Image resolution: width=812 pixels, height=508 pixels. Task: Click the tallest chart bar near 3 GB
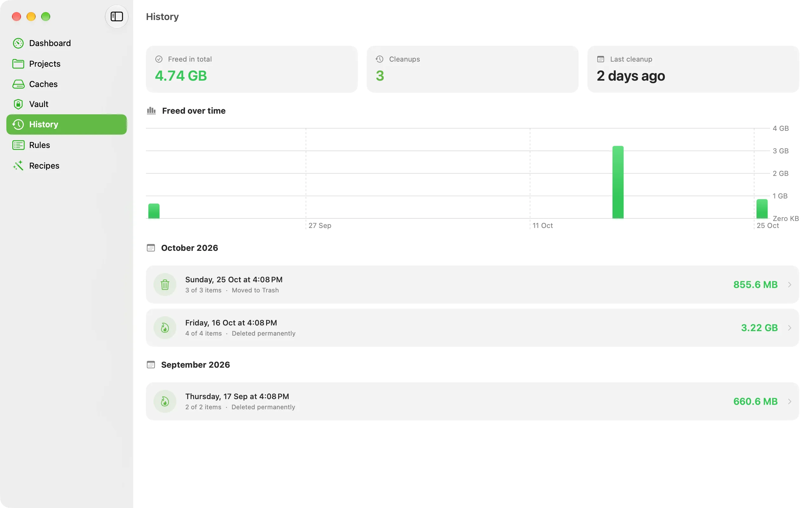(618, 182)
